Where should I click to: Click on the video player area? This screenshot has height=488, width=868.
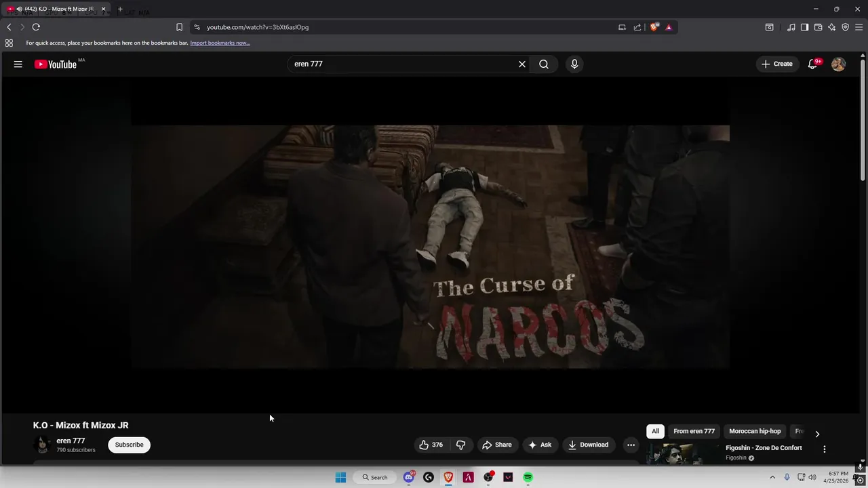(430, 246)
